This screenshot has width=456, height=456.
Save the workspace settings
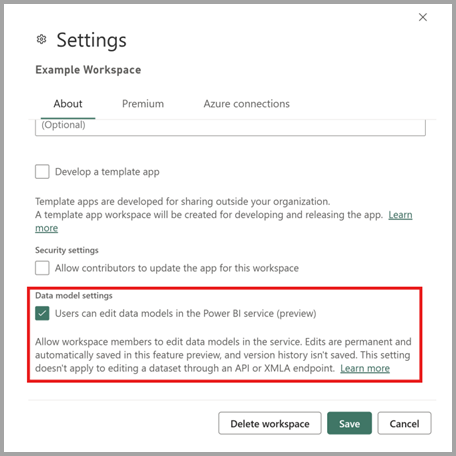coord(349,423)
